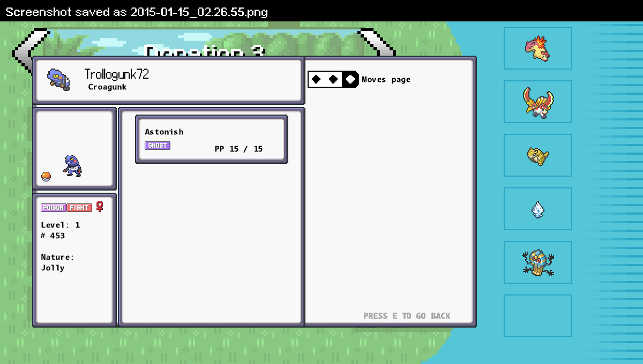643x364 pixels.
Task: Click the small Croagunk icon beside Trollogunk72
Action: coord(58,79)
